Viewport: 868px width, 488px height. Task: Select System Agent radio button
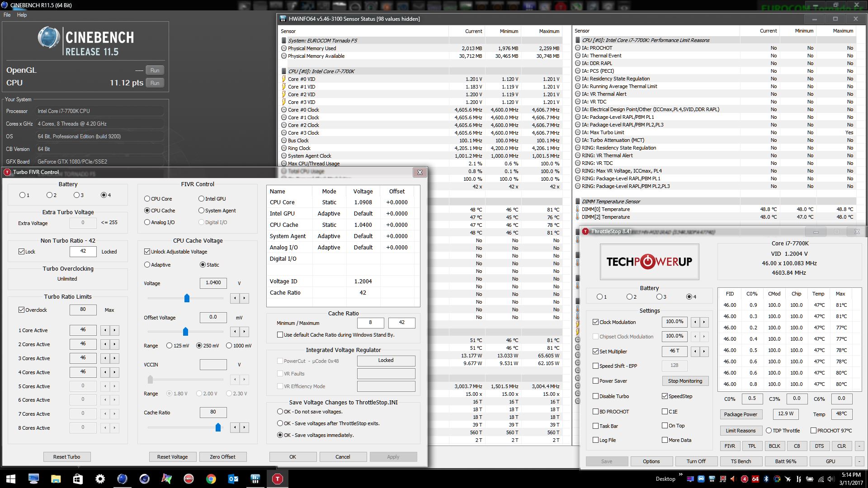tap(201, 211)
